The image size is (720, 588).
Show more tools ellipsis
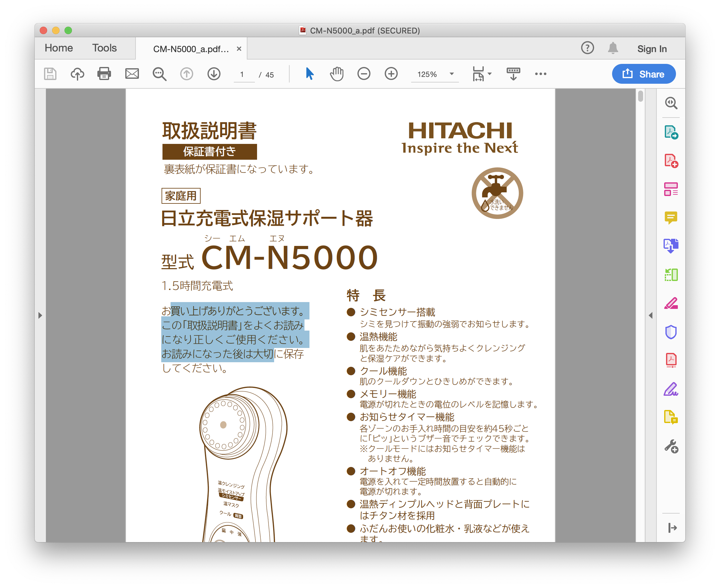(541, 74)
